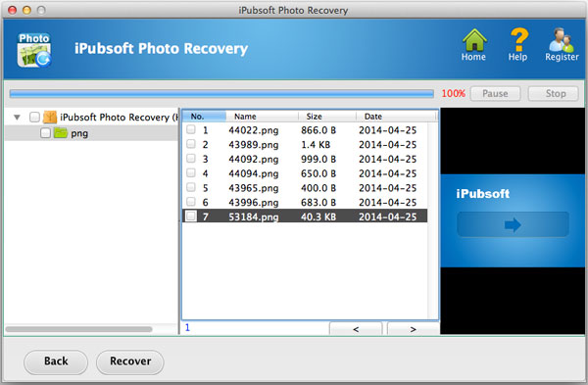Open Help question mark icon
This screenshot has width=588, height=385.
(x=518, y=40)
